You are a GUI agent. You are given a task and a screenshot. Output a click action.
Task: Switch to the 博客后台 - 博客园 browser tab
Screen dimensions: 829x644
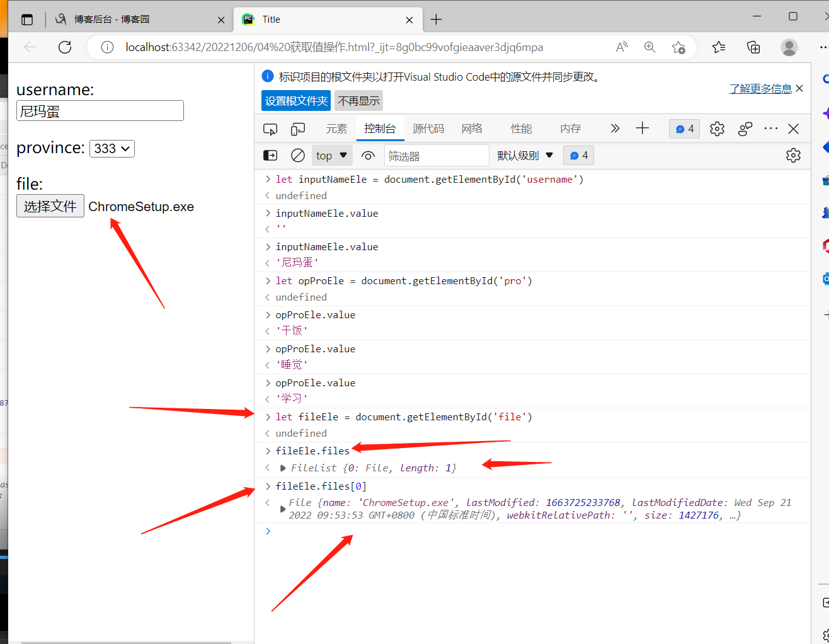pos(112,20)
